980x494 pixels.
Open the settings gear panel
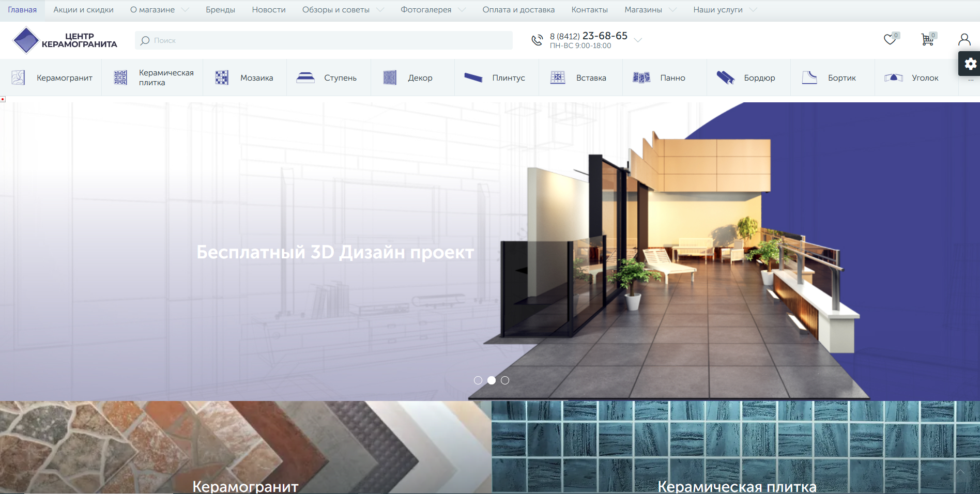[970, 64]
